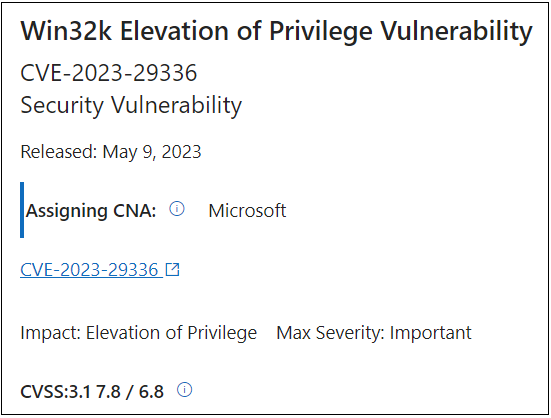Click the Released label
The width and height of the screenshot is (551, 418).
click(59, 152)
